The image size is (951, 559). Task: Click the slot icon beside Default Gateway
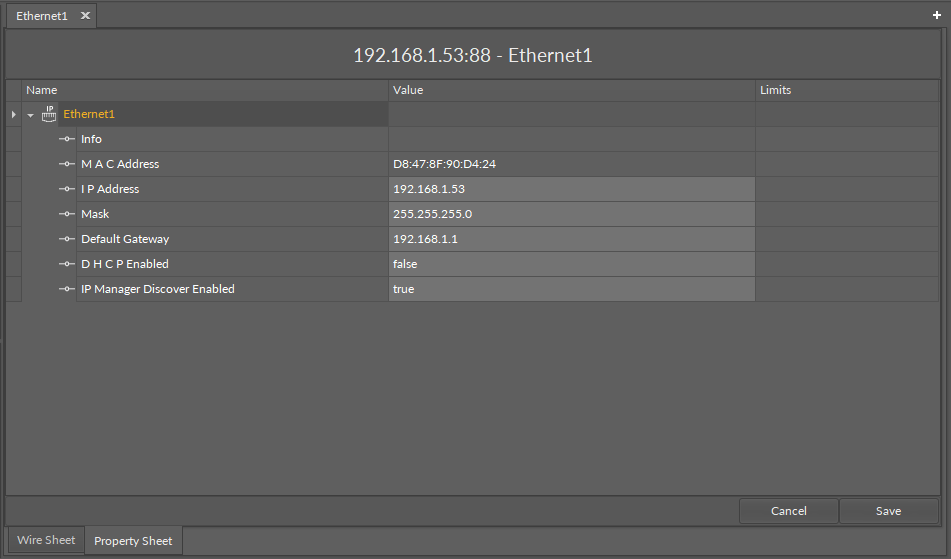click(67, 239)
